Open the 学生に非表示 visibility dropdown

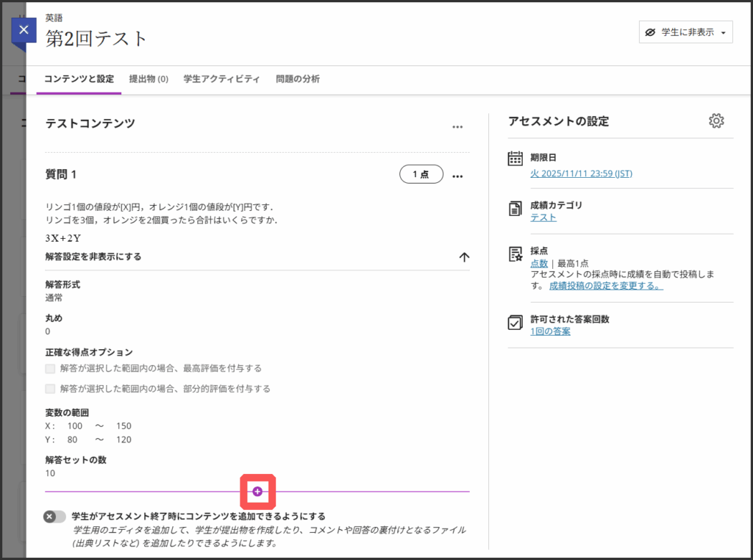click(x=685, y=32)
